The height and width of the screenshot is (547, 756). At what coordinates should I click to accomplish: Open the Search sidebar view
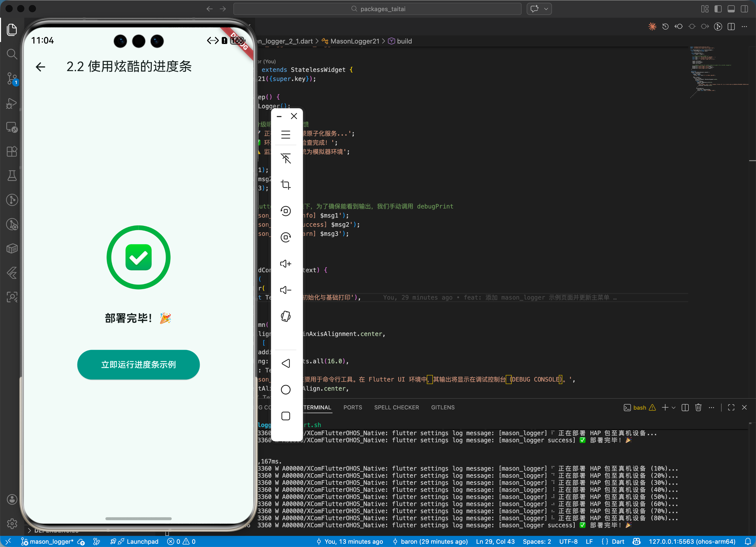[x=12, y=54]
